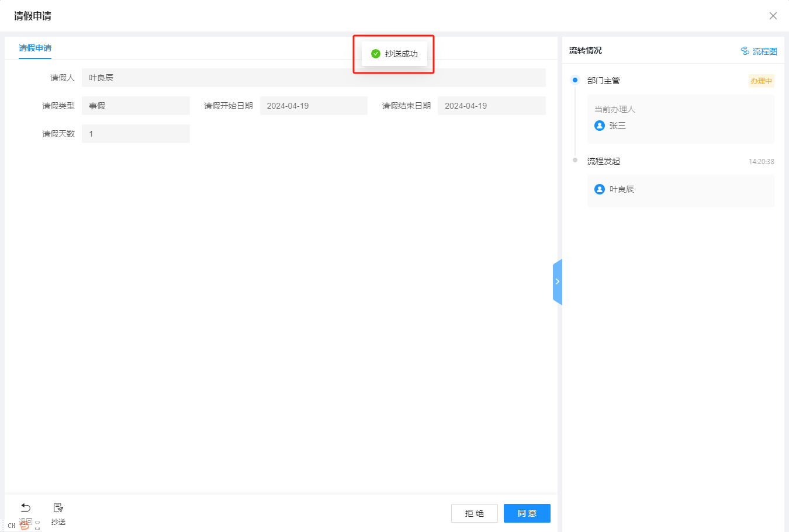Close the 请假申请 dialog with X

773,16
